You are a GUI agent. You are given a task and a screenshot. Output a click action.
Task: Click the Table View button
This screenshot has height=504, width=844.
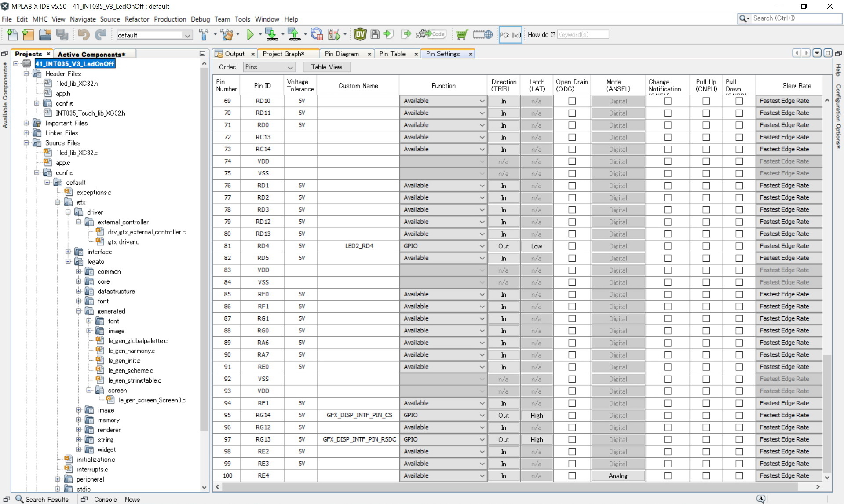point(326,67)
